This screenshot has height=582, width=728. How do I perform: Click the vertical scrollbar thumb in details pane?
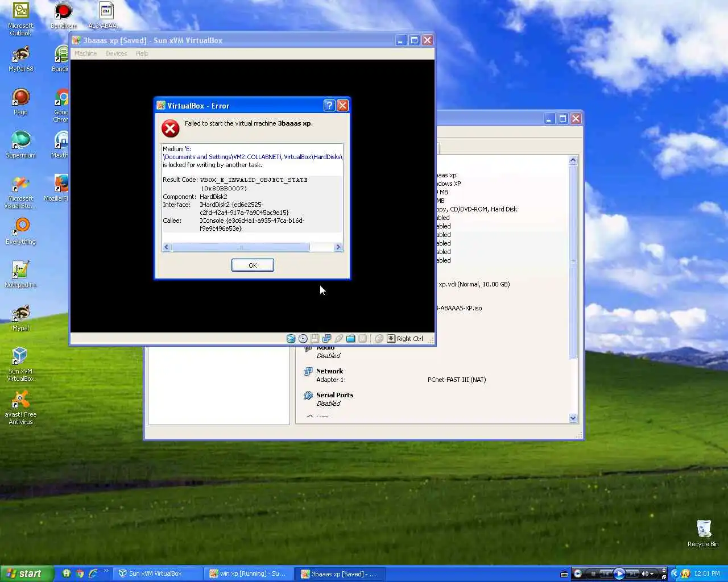573,262
